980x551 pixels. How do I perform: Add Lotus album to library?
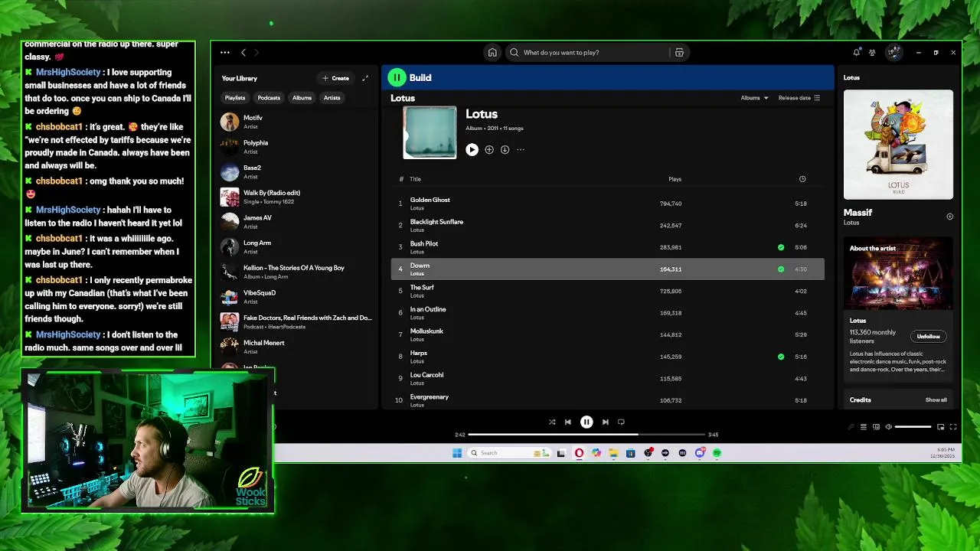point(489,150)
